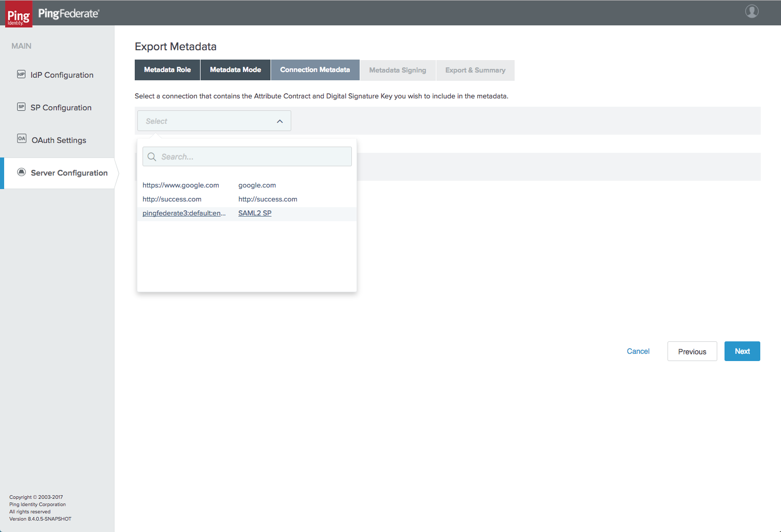Click the Server Configuration sidebar icon
Screen dimensions: 781x532
[x=21, y=172]
